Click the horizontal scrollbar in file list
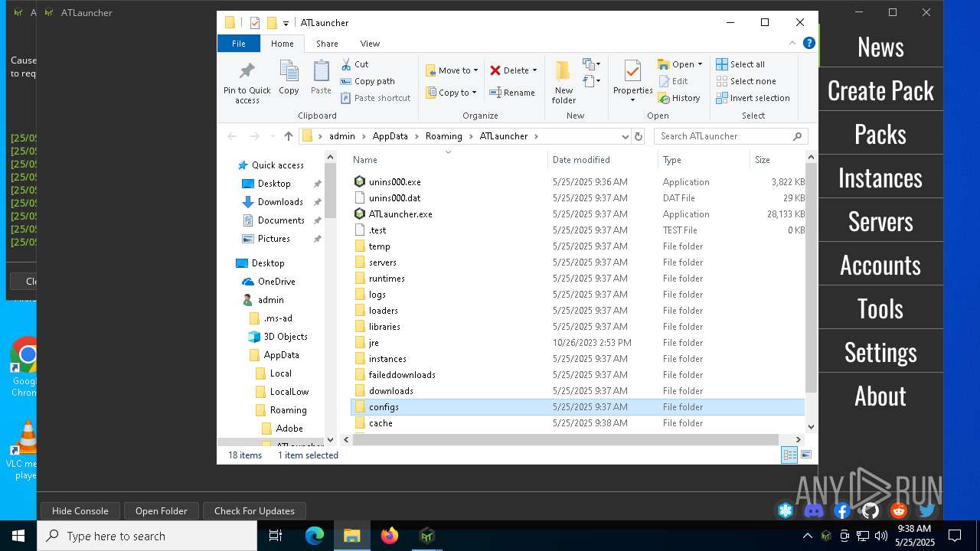Image resolution: width=980 pixels, height=551 pixels. pyautogui.click(x=567, y=439)
